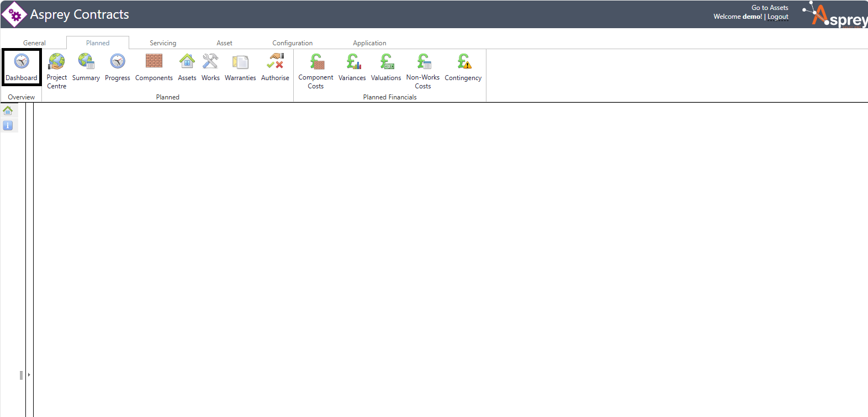Open the Dashboard clock icon

[22, 61]
